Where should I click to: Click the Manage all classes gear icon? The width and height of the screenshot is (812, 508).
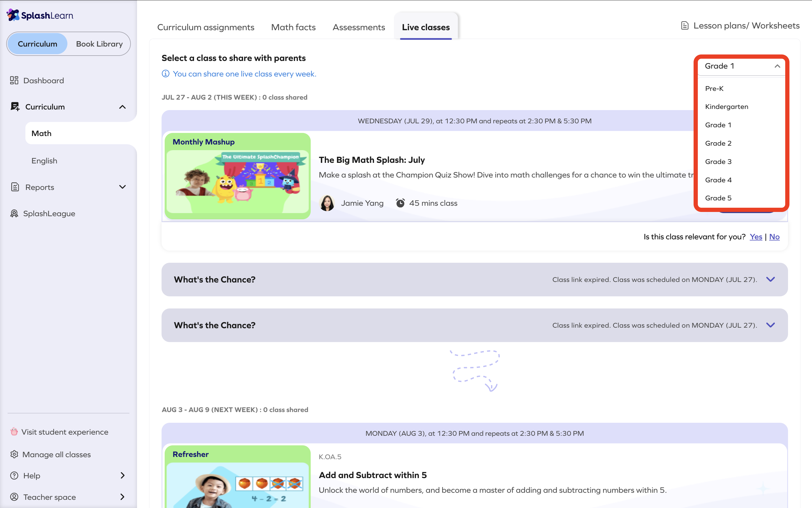(x=14, y=454)
